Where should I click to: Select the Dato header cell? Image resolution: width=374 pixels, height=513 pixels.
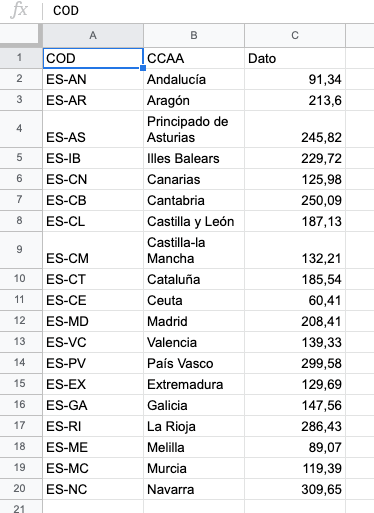295,58
